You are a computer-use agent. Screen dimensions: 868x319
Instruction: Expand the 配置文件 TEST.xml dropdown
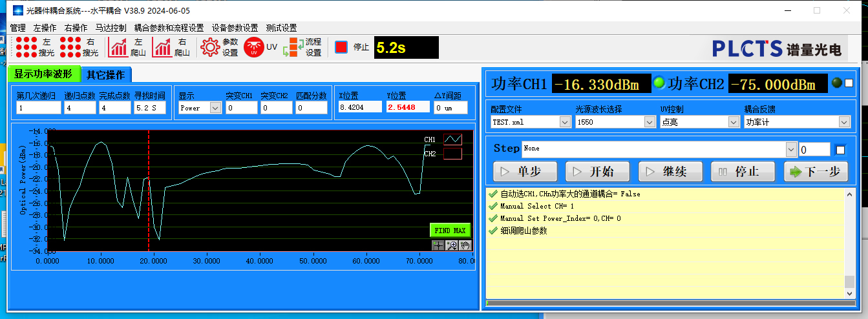564,122
